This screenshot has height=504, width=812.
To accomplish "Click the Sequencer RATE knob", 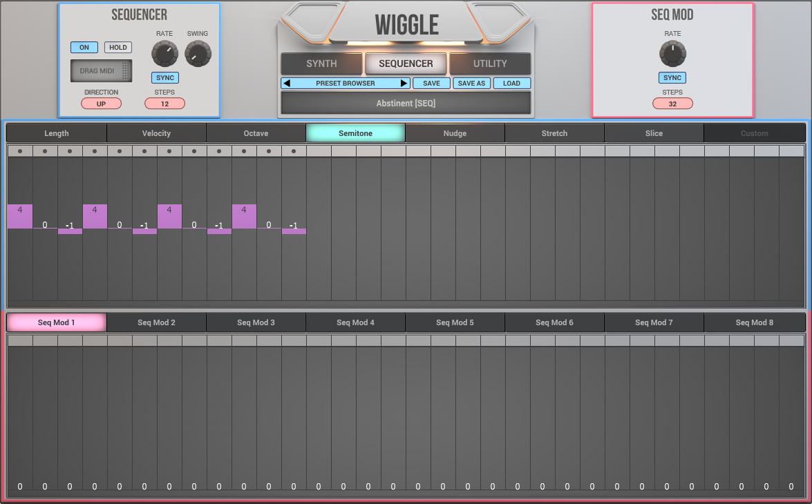I will coord(164,54).
